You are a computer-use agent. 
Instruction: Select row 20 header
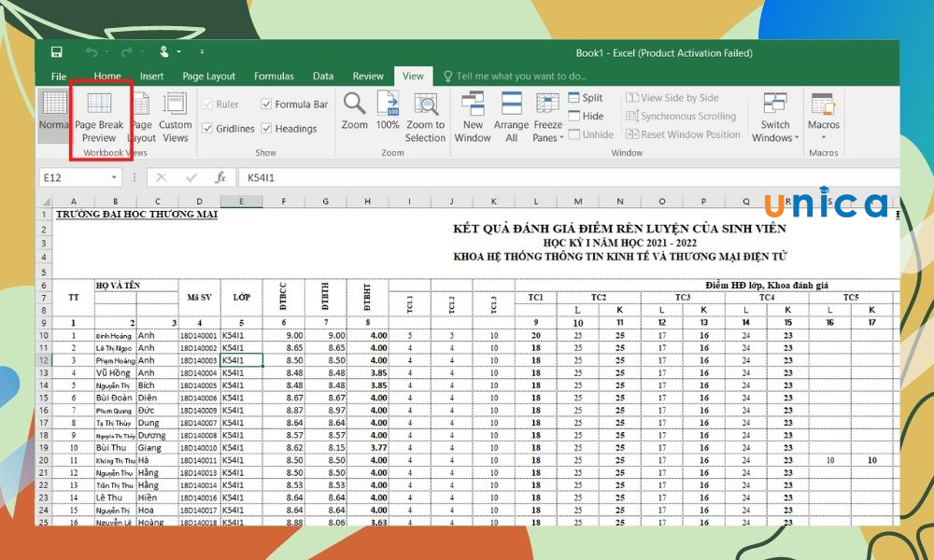click(x=44, y=460)
